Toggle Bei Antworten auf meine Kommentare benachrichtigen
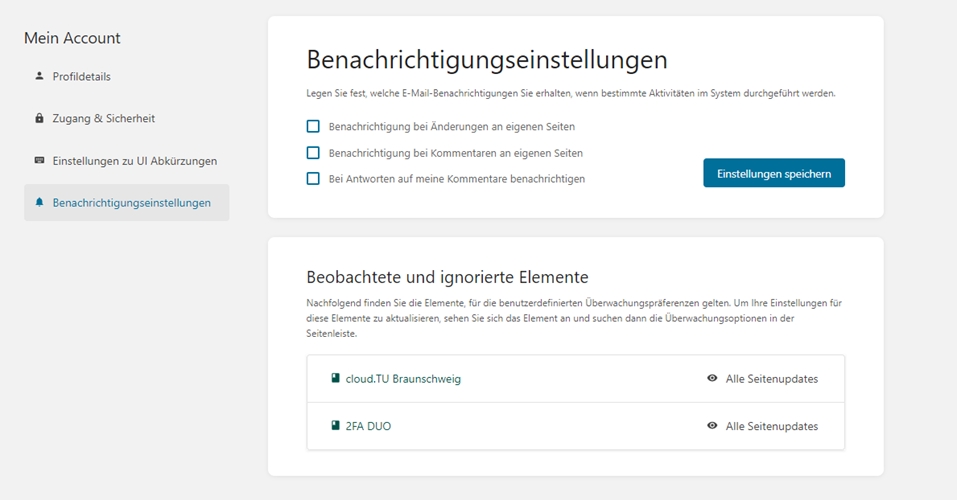 pos(313,179)
